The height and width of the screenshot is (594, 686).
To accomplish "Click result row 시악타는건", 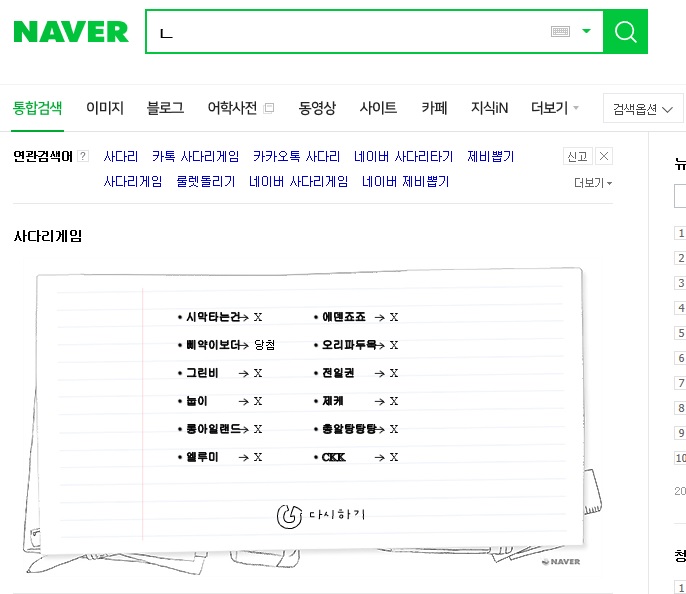I will click(220, 317).
